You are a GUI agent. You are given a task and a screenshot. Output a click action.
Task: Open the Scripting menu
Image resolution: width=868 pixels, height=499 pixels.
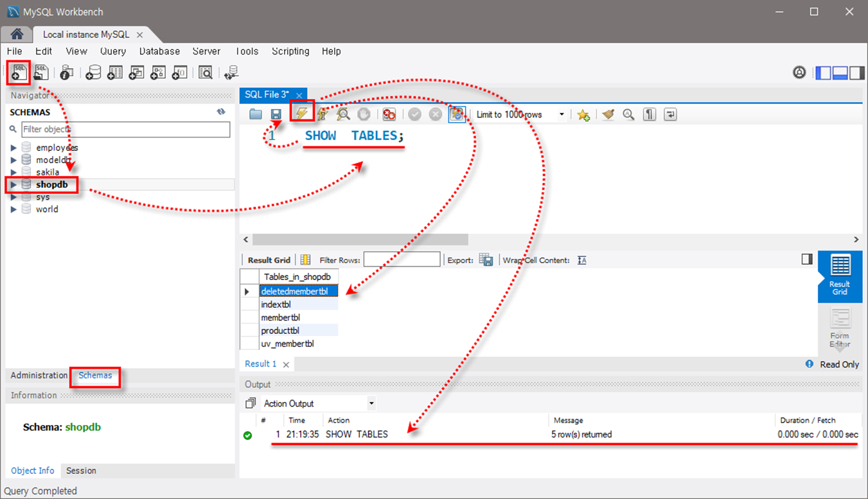pyautogui.click(x=290, y=51)
